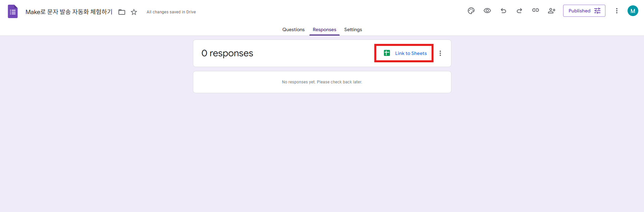Open the Customize theme palette
The width and height of the screenshot is (644, 212).
click(x=471, y=11)
